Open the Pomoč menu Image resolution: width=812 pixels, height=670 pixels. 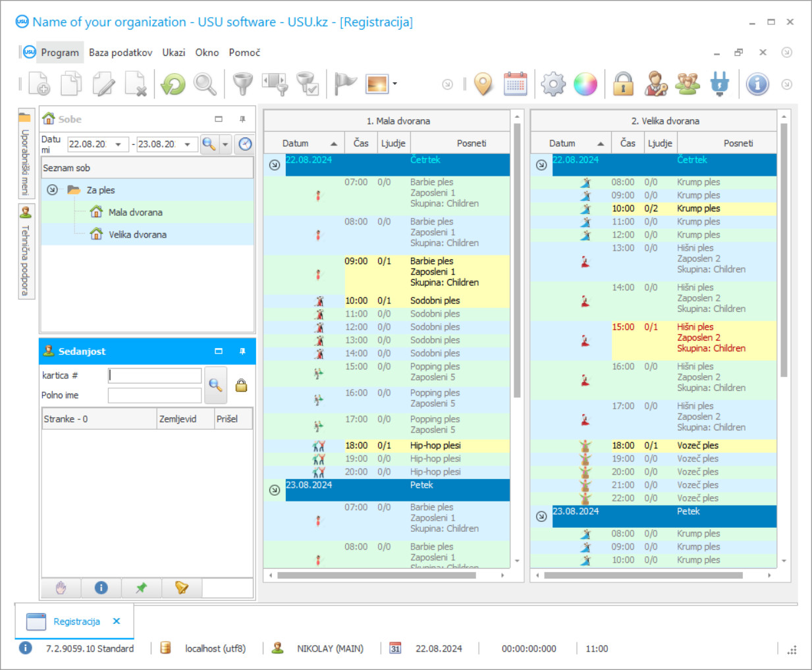click(244, 53)
